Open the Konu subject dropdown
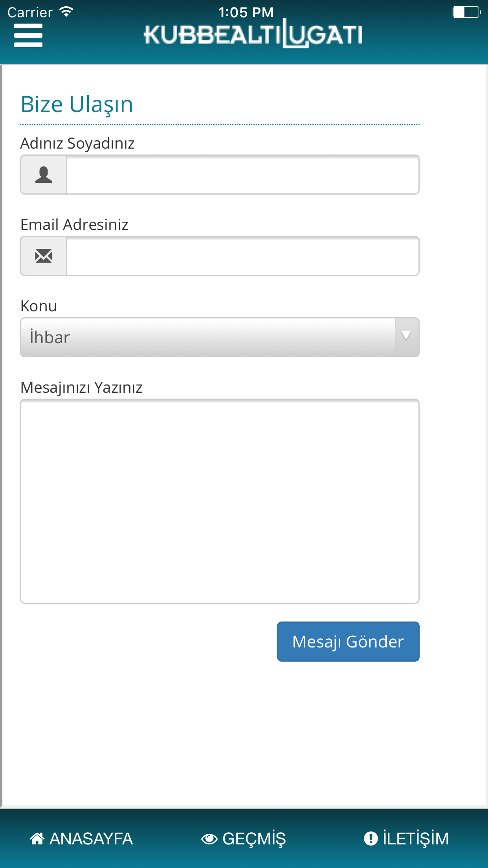This screenshot has height=868, width=488. 219,337
